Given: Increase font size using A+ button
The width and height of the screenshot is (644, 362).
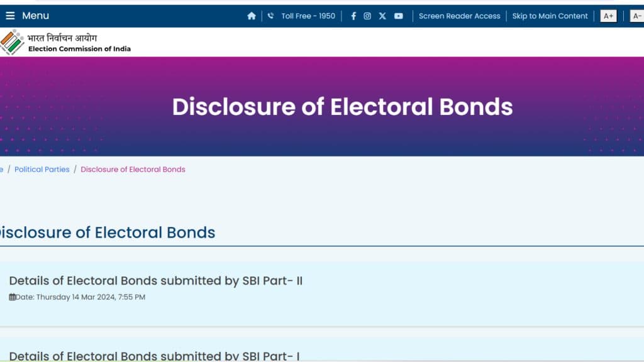Looking at the screenshot, I should tap(608, 16).
